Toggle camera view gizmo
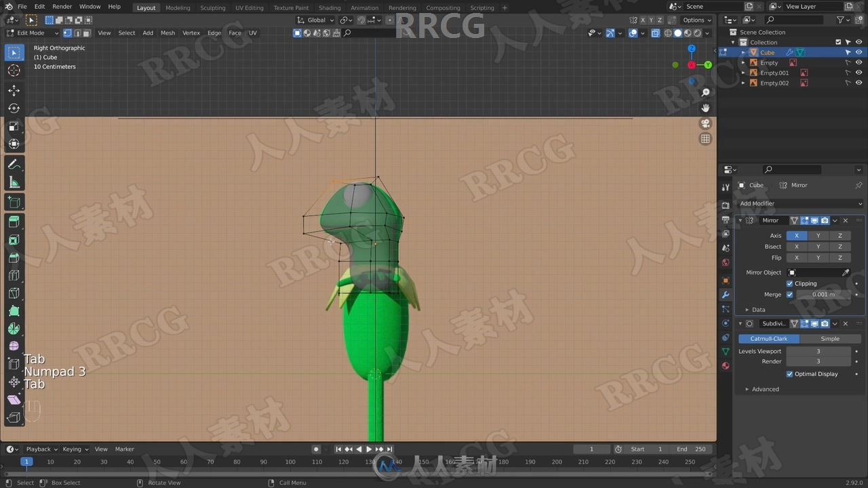The height and width of the screenshot is (488, 868). coord(705,123)
